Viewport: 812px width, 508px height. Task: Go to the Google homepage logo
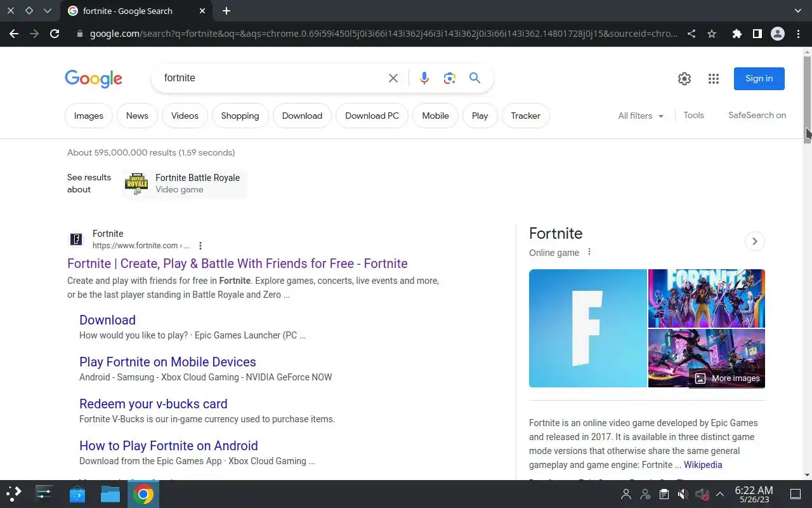pos(93,79)
